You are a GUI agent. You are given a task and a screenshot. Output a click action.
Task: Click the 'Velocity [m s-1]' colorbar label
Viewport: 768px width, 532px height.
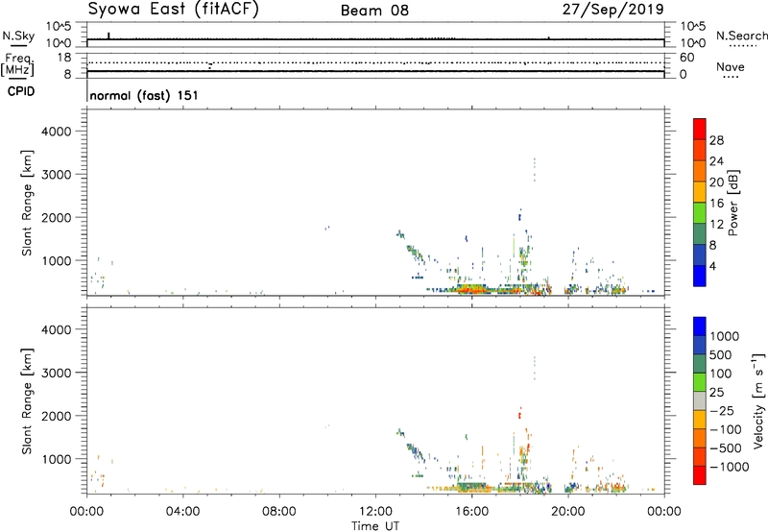[x=758, y=400]
